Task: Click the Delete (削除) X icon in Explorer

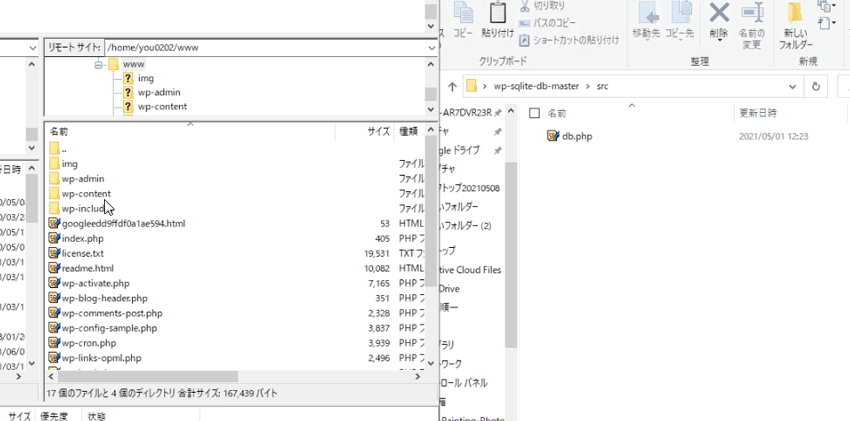Action: (x=719, y=12)
